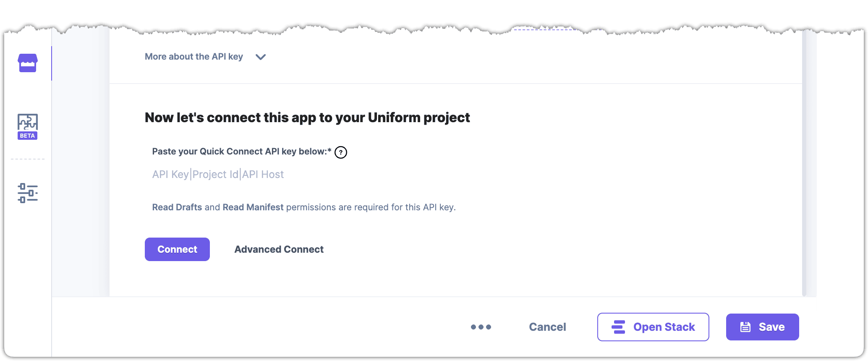Image resolution: width=868 pixels, height=361 pixels.
Task: Click the BETA badge under puzzle icon
Action: (x=28, y=136)
